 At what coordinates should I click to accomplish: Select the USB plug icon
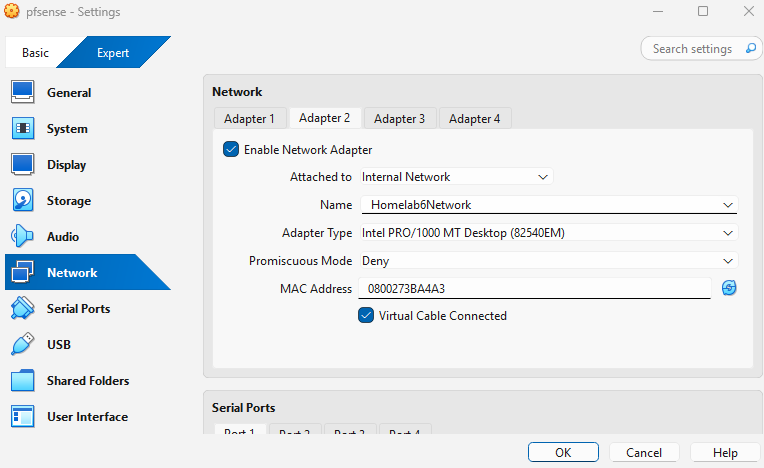click(x=22, y=344)
